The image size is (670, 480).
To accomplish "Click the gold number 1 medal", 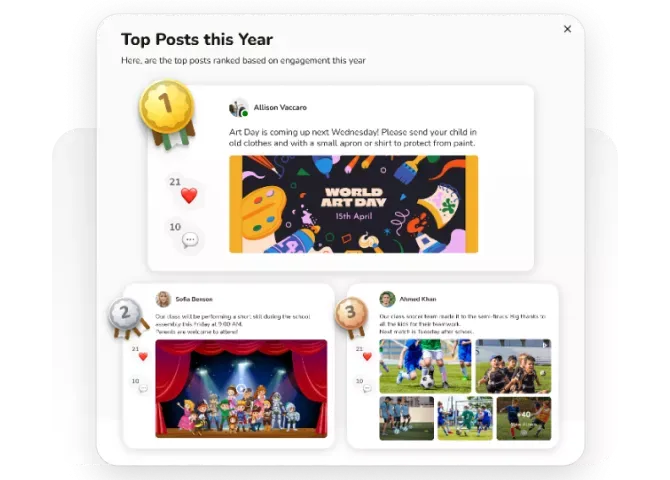I will point(167,104).
